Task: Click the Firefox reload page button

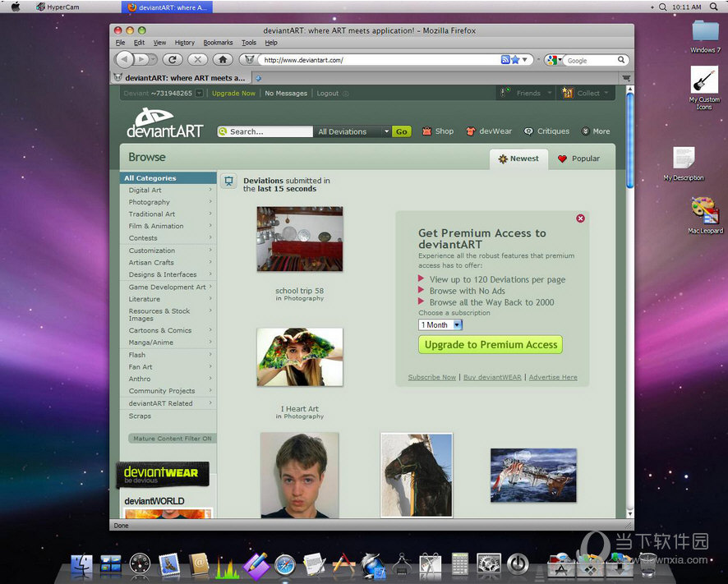Action: [x=172, y=59]
